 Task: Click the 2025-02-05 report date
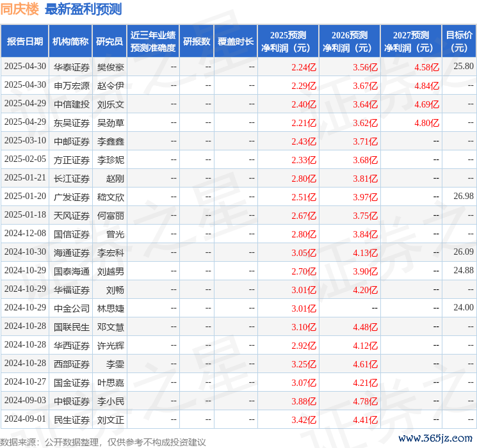click(x=25, y=159)
